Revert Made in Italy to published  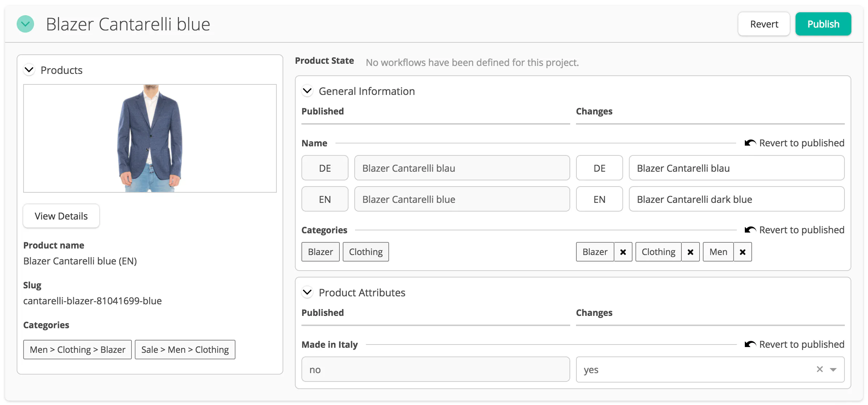(794, 344)
